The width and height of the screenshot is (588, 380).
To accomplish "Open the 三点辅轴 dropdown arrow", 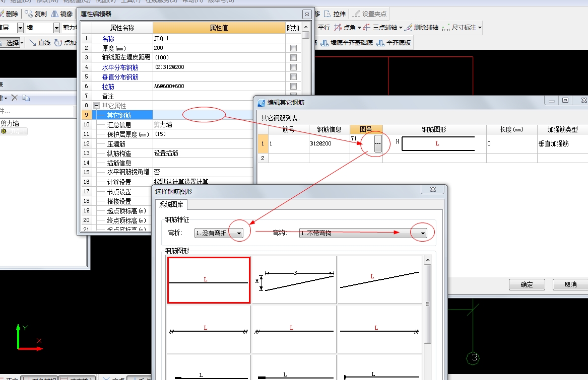I will (x=401, y=27).
